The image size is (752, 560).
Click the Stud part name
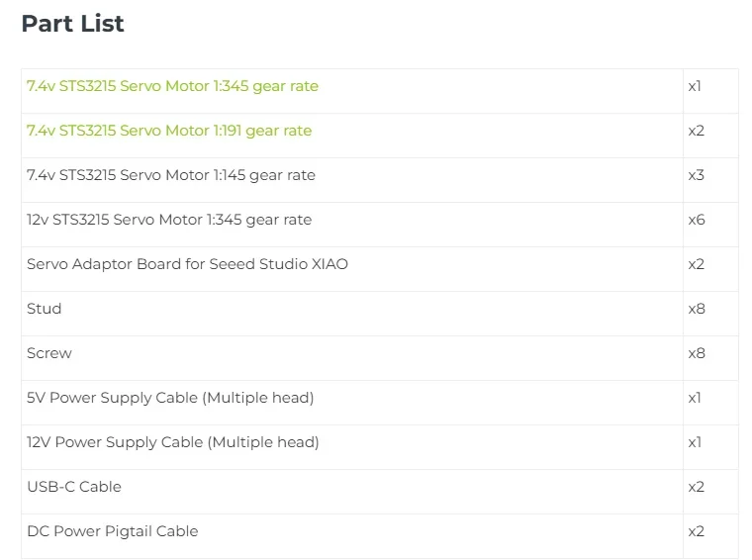[45, 309]
